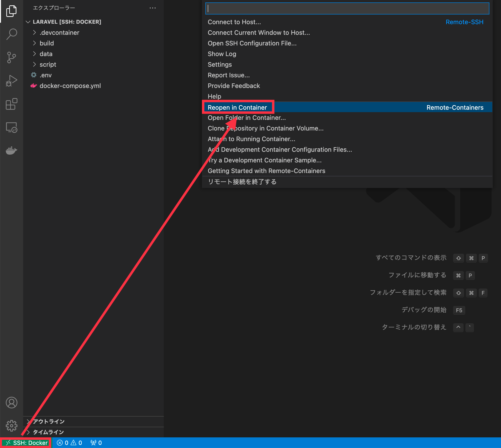Expand the アウトライン section
The width and height of the screenshot is (501, 448).
[49, 421]
